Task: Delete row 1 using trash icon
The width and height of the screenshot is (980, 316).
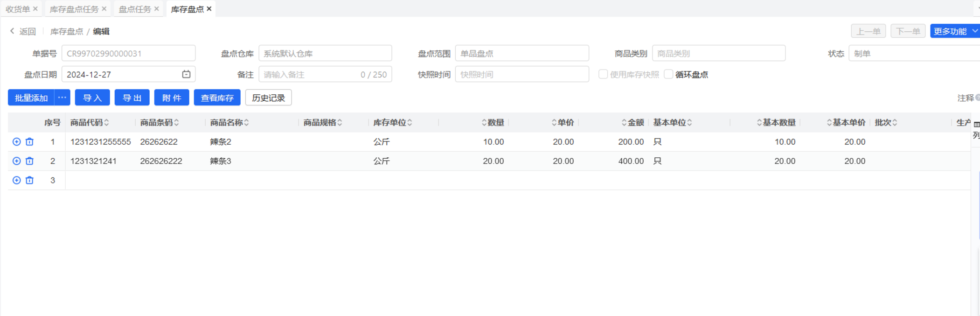Action: click(x=29, y=142)
